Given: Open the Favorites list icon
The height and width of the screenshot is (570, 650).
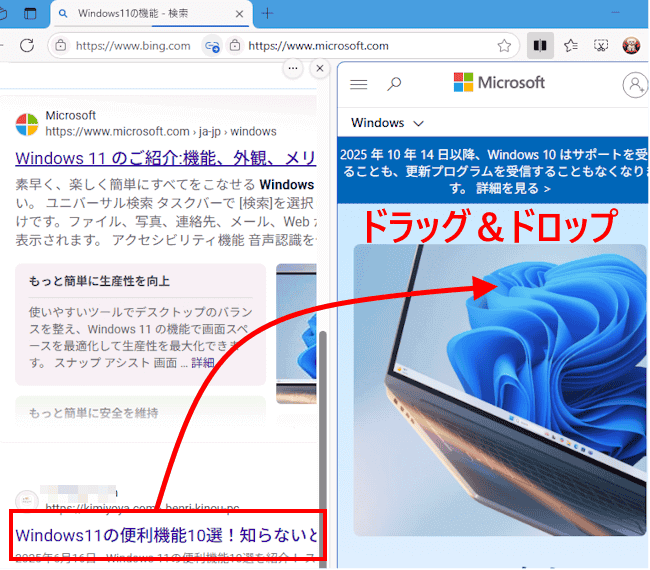Looking at the screenshot, I should coord(571,45).
